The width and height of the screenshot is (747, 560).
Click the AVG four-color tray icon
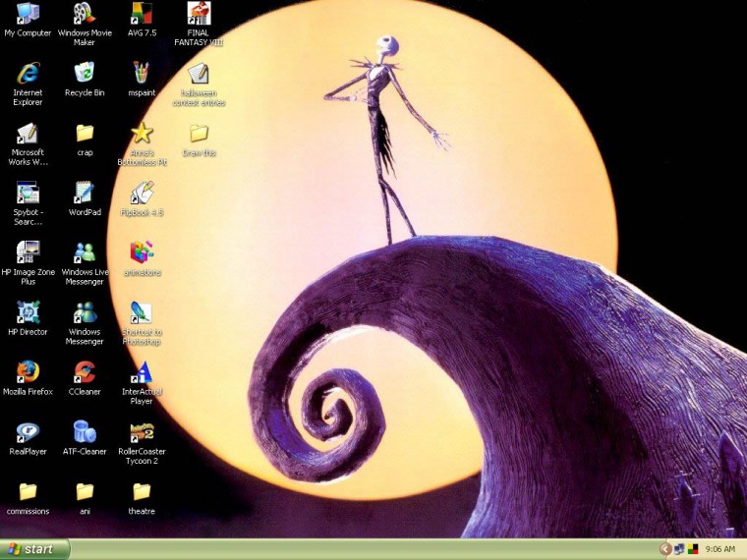(x=692, y=549)
